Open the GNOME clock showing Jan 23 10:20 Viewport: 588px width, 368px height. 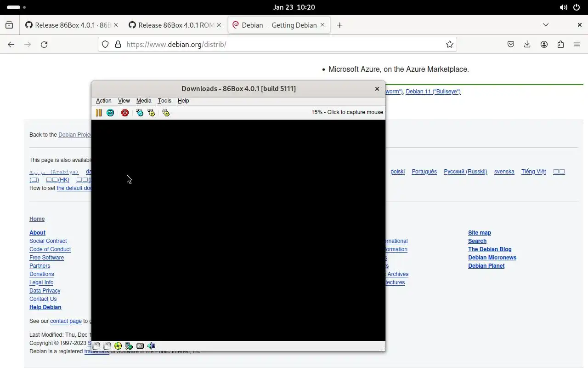point(294,7)
